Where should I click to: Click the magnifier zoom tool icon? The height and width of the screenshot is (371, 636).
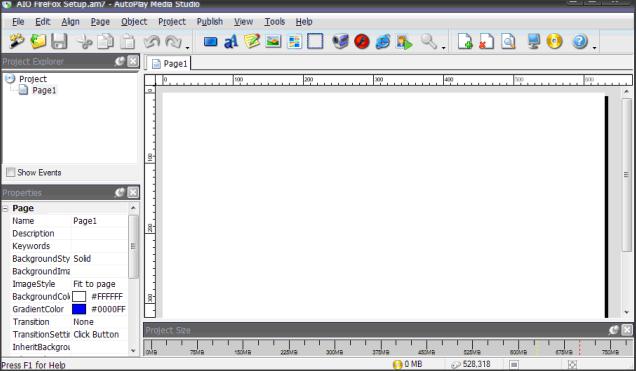pyautogui.click(x=428, y=41)
